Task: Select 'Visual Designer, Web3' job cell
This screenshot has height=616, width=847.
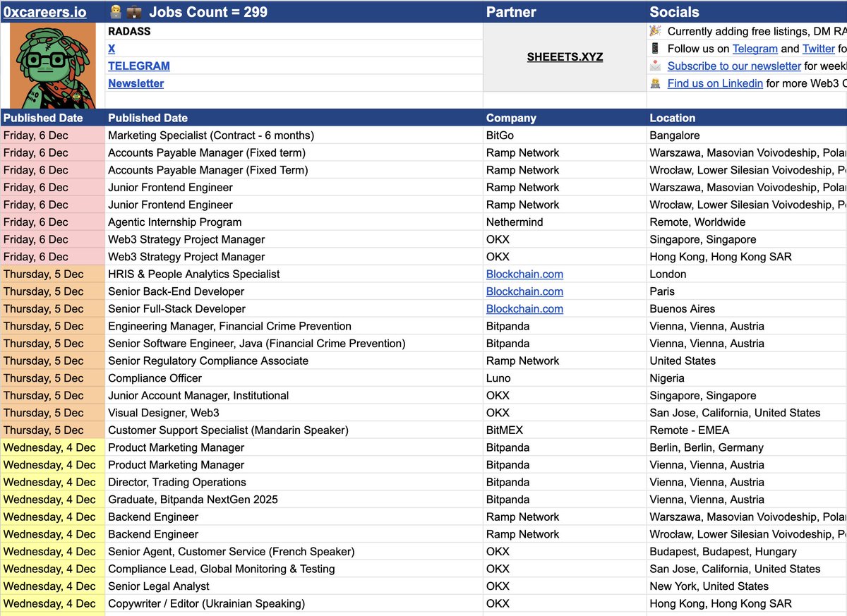Action: [294, 413]
